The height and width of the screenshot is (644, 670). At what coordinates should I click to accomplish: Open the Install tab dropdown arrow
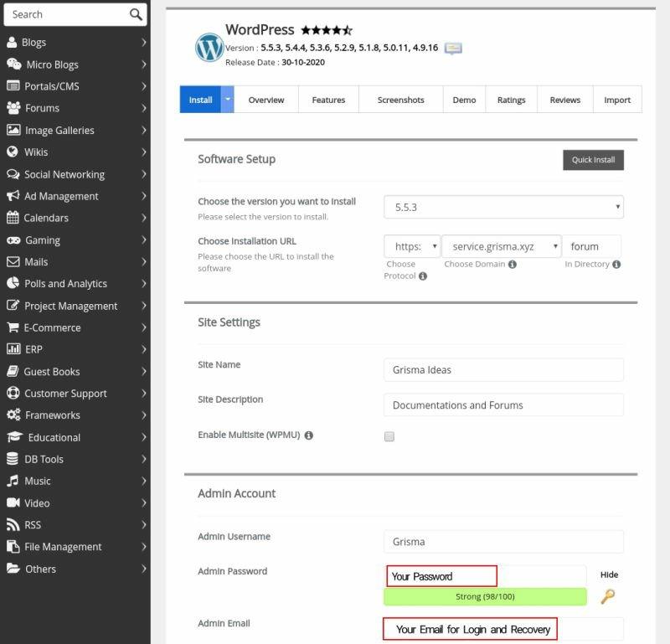[228, 99]
